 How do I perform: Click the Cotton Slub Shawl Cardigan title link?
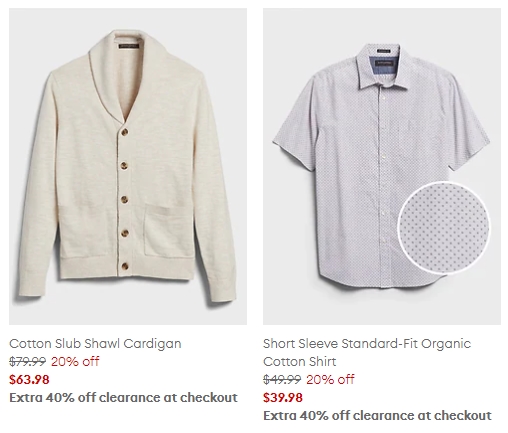click(x=95, y=344)
